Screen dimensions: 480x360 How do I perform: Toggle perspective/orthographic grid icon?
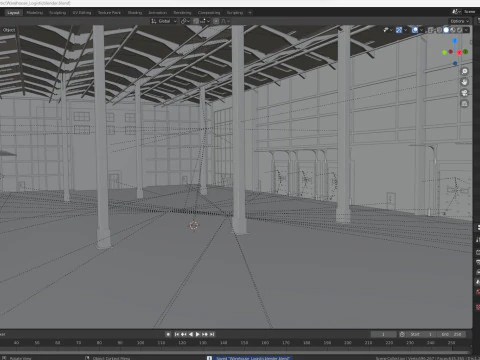click(464, 104)
